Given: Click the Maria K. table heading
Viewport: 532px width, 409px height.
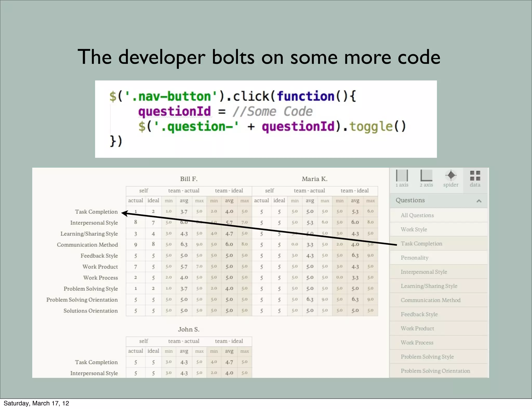Looking at the screenshot, I should coord(315,179).
